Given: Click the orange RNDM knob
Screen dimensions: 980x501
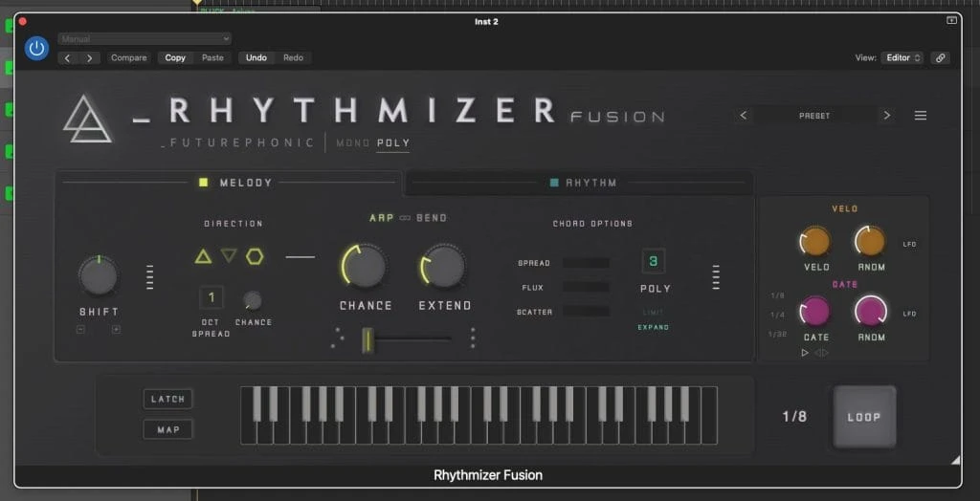Looking at the screenshot, I should (870, 241).
